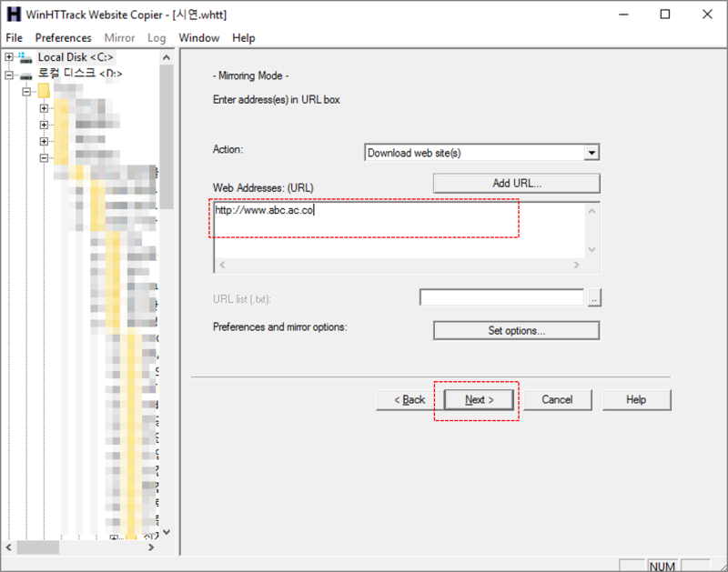Open the Help menu in menu bar
Viewport: 728px width, 572px height.
[244, 38]
